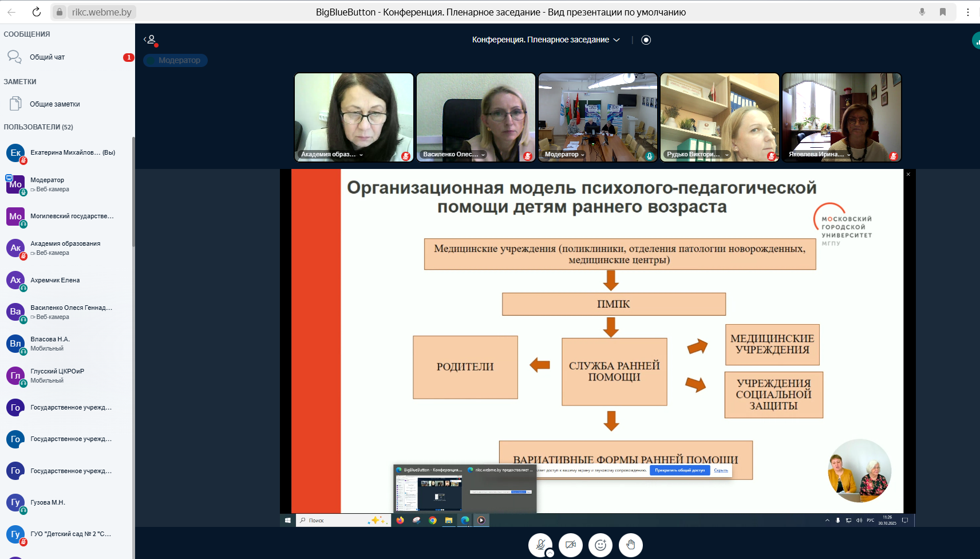
Task: Open the reactions smiley menu
Action: pos(600,545)
